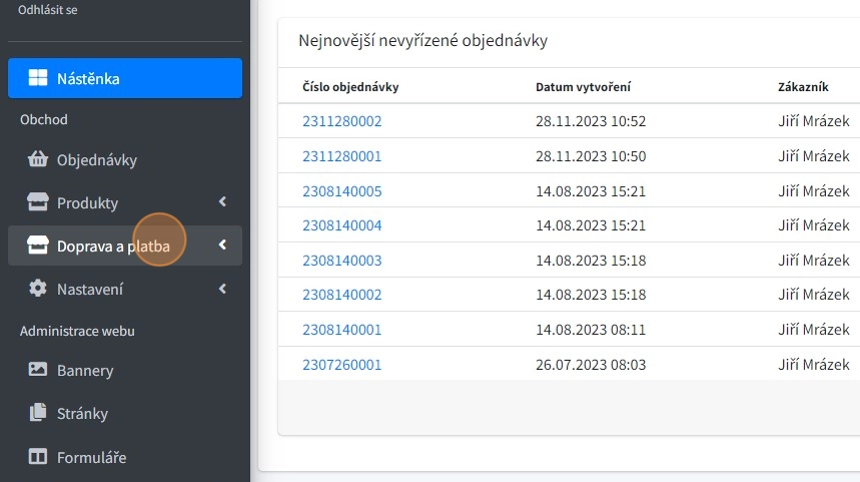This screenshot has height=482, width=860.
Task: Click the Nástěnka dashboard grid icon
Action: pyautogui.click(x=38, y=78)
